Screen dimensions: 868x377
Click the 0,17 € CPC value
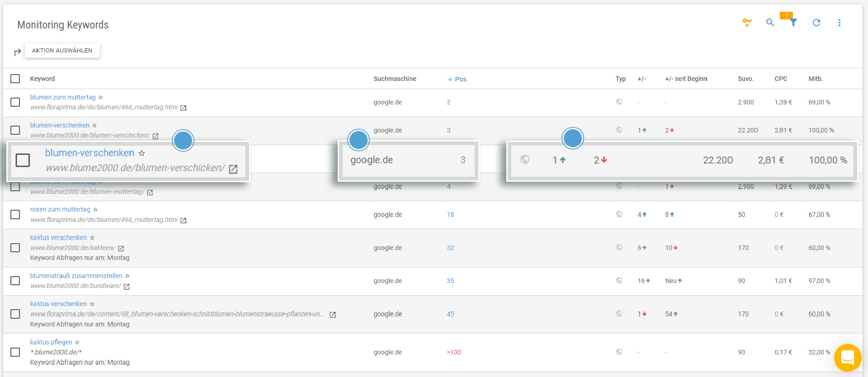(x=783, y=352)
